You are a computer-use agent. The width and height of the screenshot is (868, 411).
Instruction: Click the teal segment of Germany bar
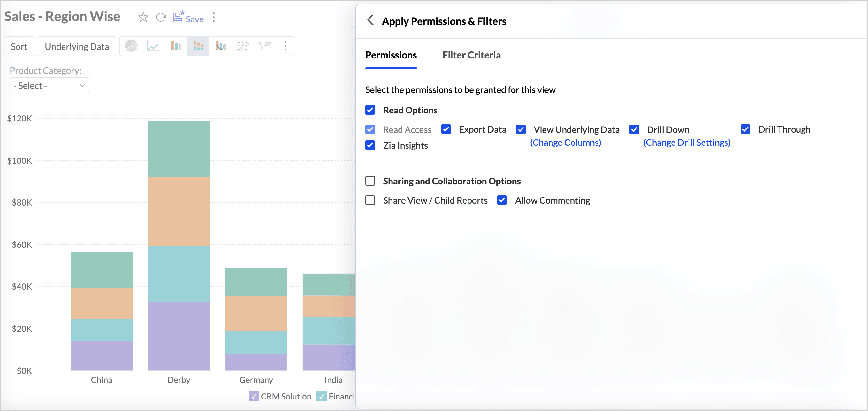[256, 342]
